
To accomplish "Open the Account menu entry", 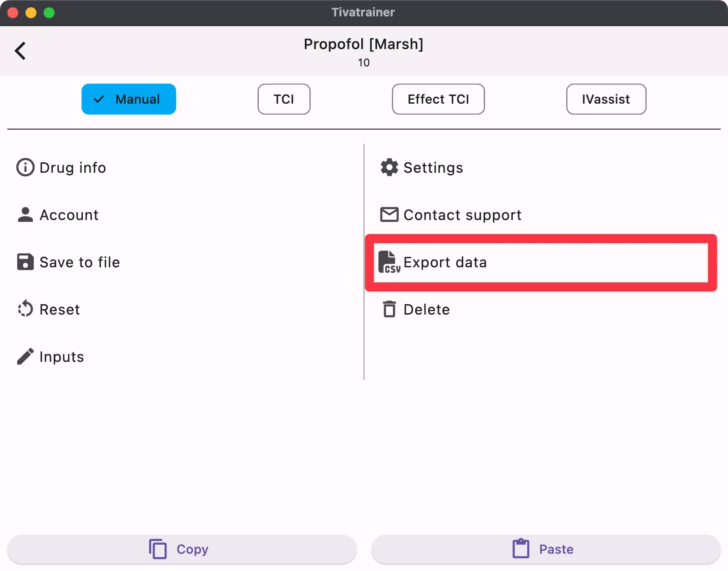I will point(69,215).
